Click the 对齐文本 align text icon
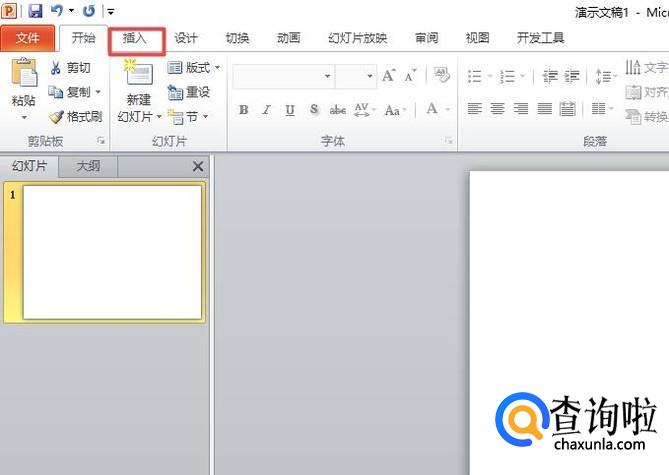669x475 pixels. pyautogui.click(x=633, y=92)
